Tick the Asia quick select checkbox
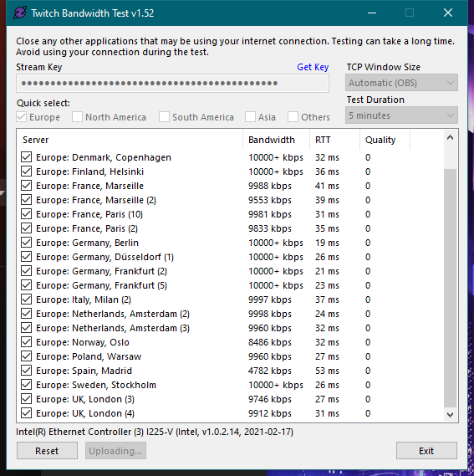 250,116
